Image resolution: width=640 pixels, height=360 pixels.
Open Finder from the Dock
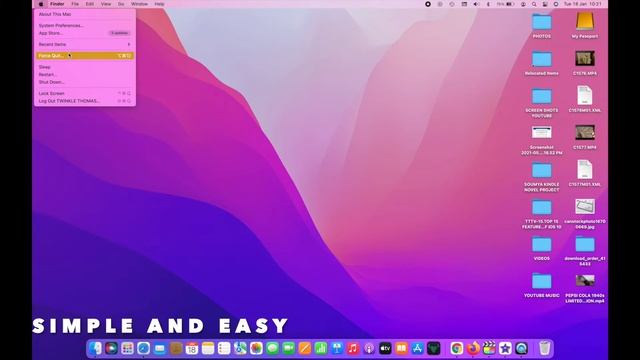(x=96, y=348)
